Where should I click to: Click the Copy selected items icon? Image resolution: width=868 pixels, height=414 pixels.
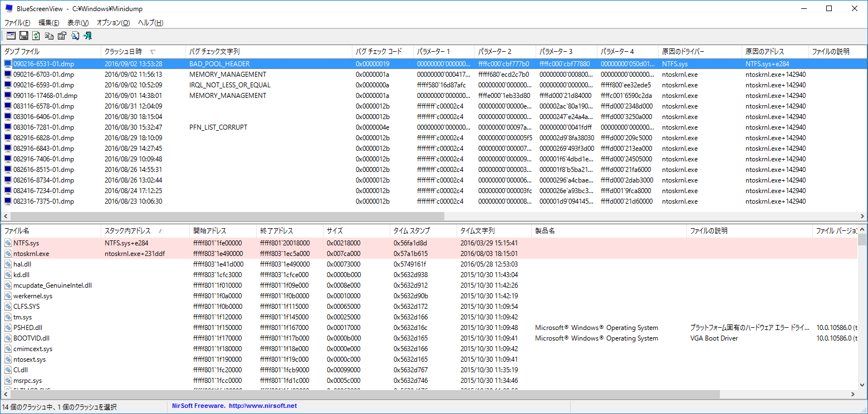pyautogui.click(x=49, y=36)
